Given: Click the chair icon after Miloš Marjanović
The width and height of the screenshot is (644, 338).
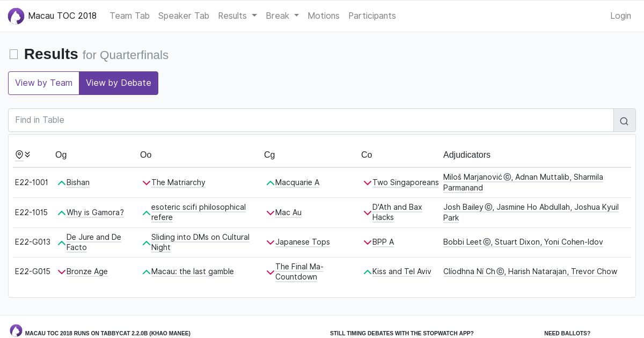Looking at the screenshot, I should (x=507, y=177).
